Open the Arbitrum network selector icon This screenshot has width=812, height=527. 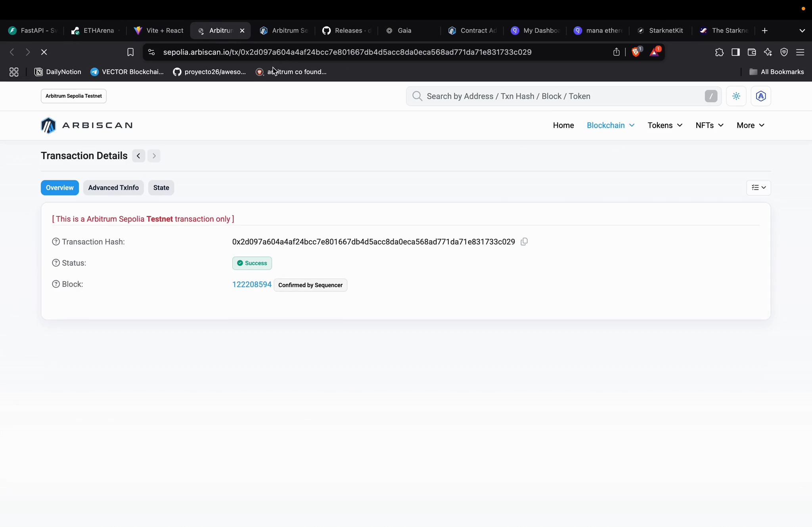coord(761,96)
